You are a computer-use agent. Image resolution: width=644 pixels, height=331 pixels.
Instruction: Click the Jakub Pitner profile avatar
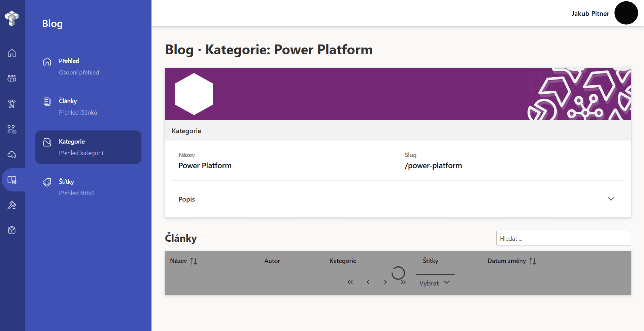point(626,13)
